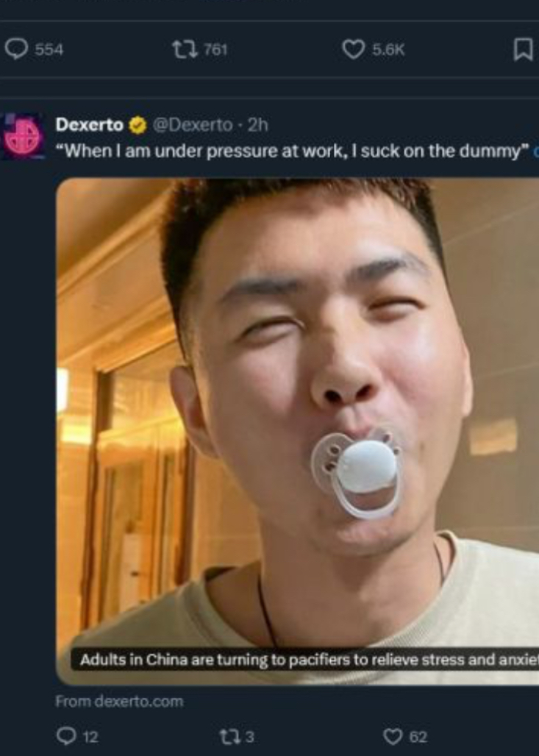Click the 554 reply count
Image resolution: width=539 pixels, height=756 pixels.
(x=49, y=50)
